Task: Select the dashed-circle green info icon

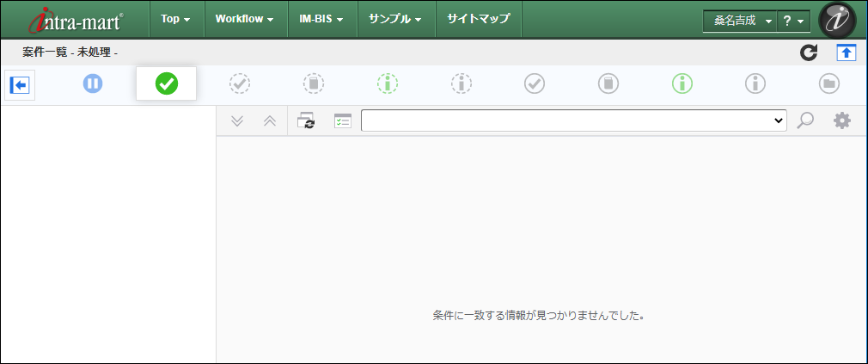Action: [x=388, y=84]
